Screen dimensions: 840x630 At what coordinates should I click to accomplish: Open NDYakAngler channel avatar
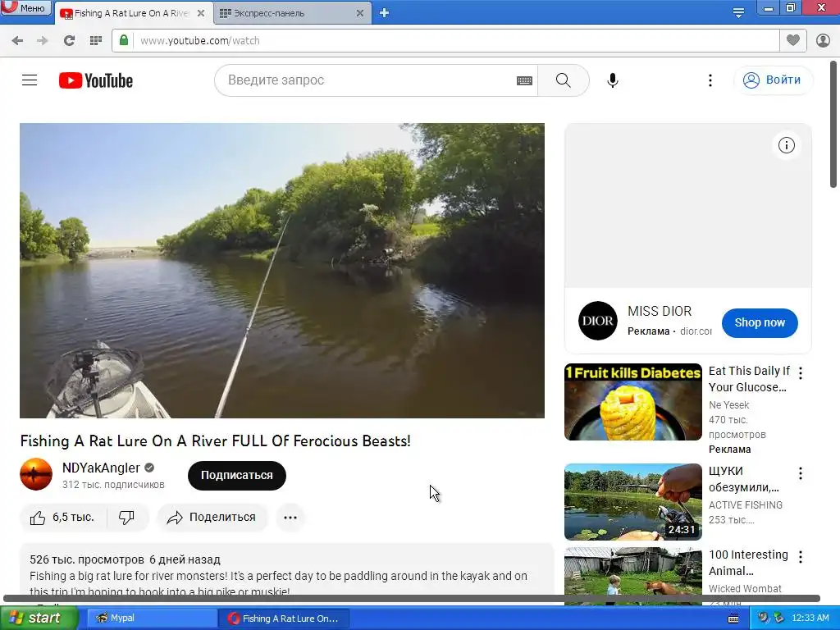pos(36,474)
